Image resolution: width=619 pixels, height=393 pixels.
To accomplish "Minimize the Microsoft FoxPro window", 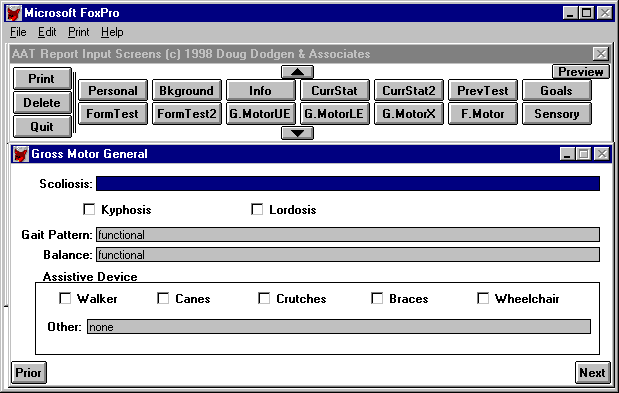I will coord(570,13).
